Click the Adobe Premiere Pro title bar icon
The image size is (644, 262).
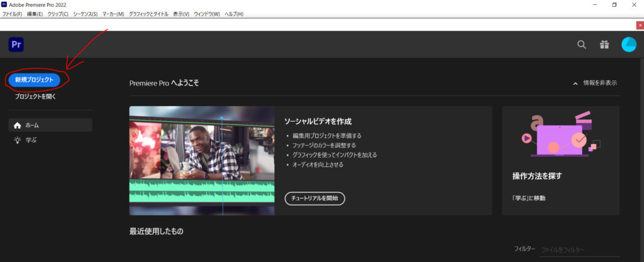(4, 4)
